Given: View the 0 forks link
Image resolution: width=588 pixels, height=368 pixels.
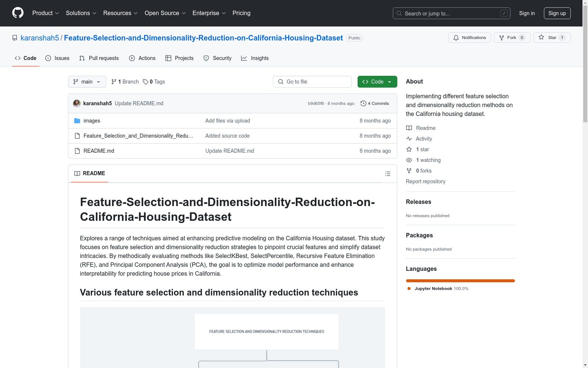Looking at the screenshot, I should pos(419,171).
